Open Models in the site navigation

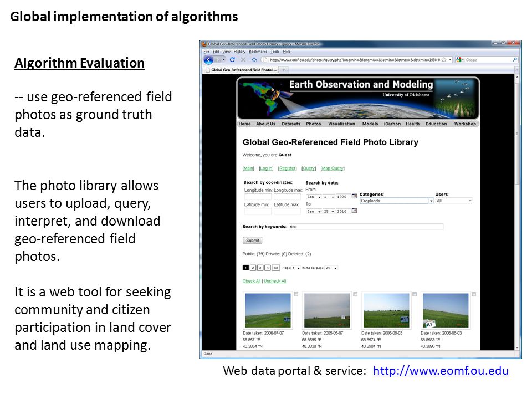(370, 124)
